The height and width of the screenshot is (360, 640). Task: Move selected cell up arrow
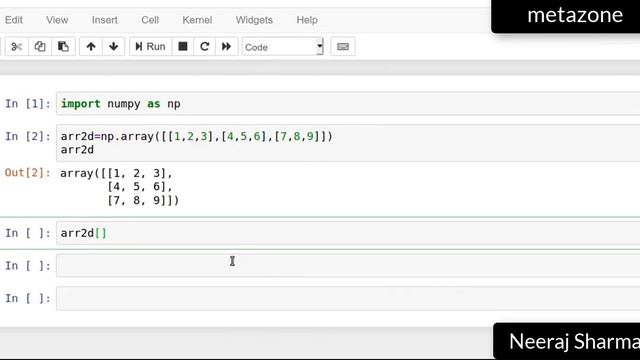click(91, 47)
